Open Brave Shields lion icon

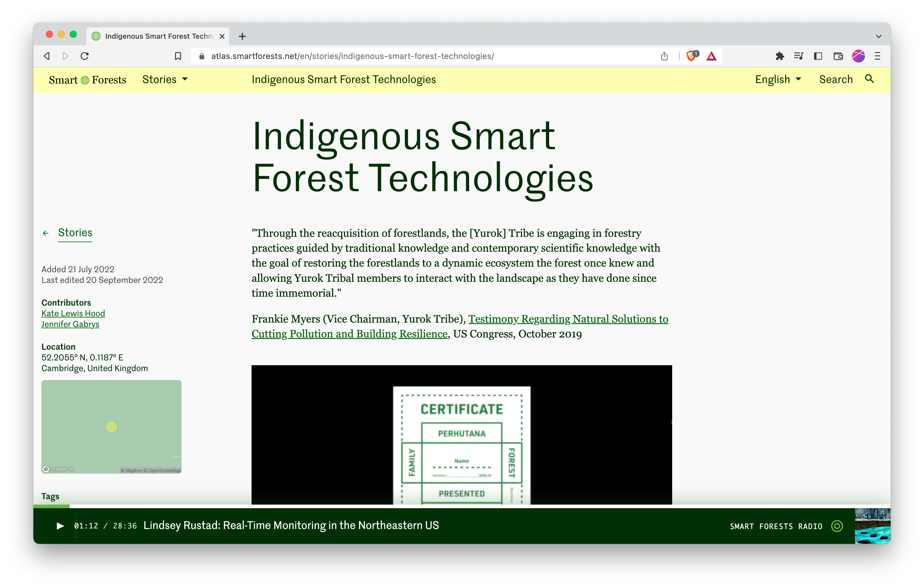click(x=692, y=56)
